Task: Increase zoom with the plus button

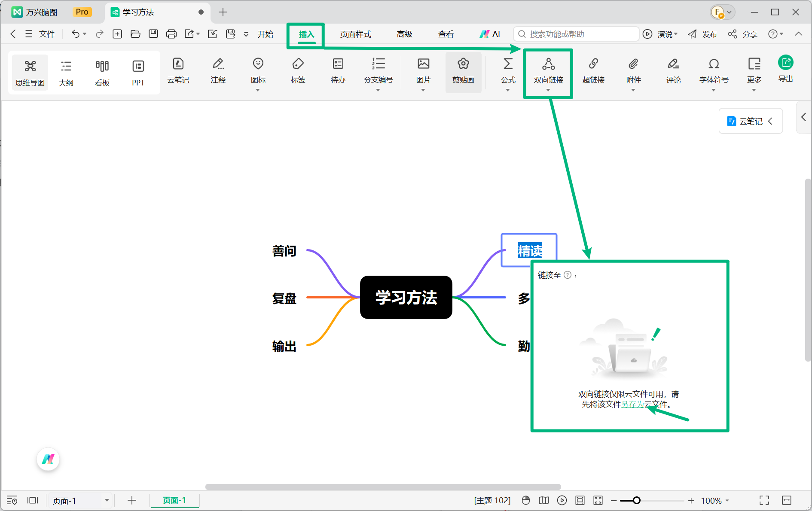Action: coord(691,501)
